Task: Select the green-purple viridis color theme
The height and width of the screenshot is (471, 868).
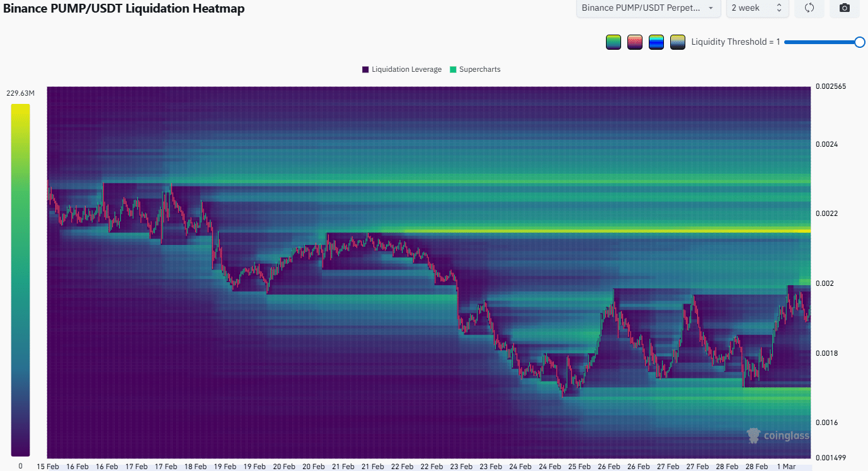Action: pyautogui.click(x=613, y=42)
